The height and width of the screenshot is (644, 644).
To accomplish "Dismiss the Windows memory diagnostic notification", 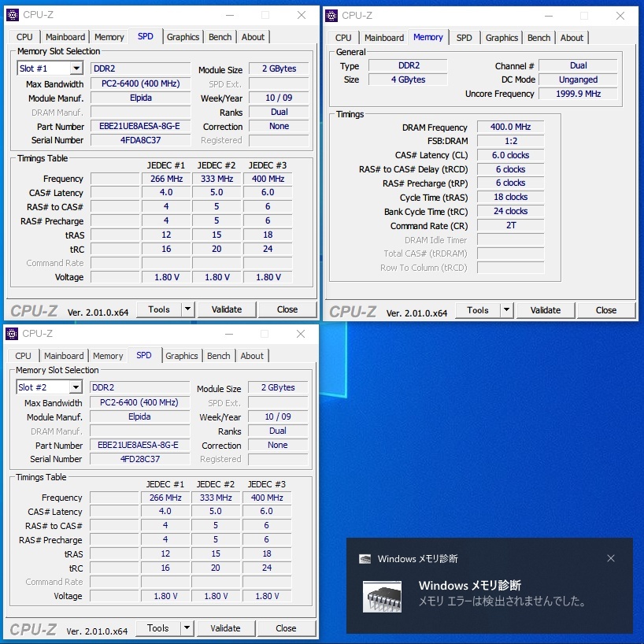I will click(x=611, y=558).
